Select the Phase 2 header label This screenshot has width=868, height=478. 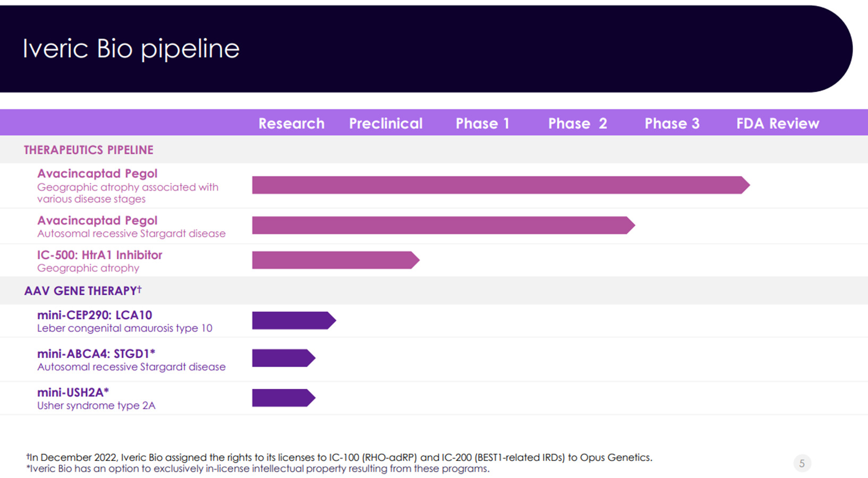pos(577,123)
